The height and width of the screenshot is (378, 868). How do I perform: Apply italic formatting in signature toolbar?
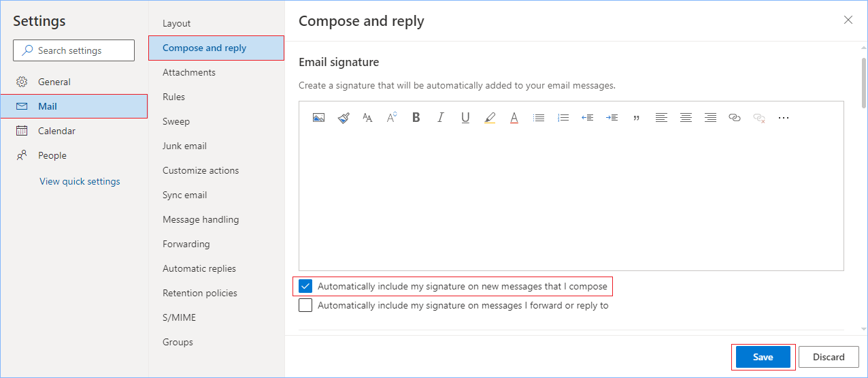pyautogui.click(x=441, y=118)
